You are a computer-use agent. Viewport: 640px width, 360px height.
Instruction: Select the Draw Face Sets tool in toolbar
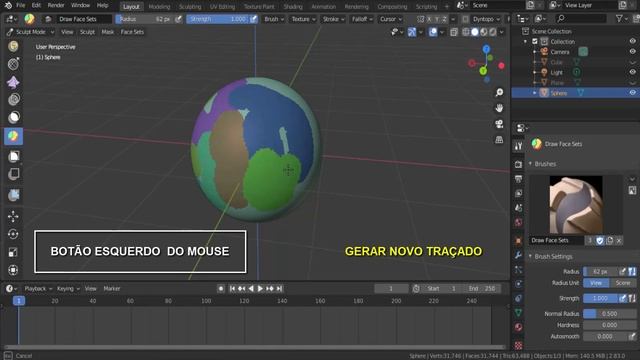pyautogui.click(x=13, y=136)
